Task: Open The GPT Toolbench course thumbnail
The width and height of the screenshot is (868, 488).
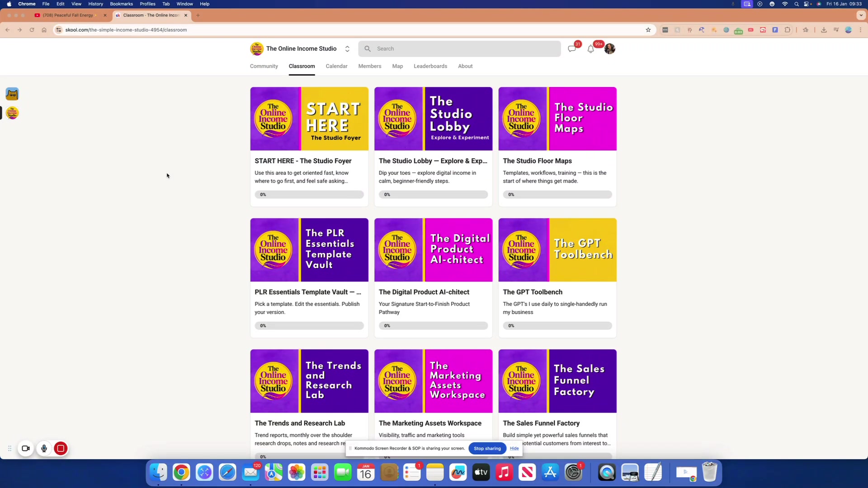Action: (557, 250)
